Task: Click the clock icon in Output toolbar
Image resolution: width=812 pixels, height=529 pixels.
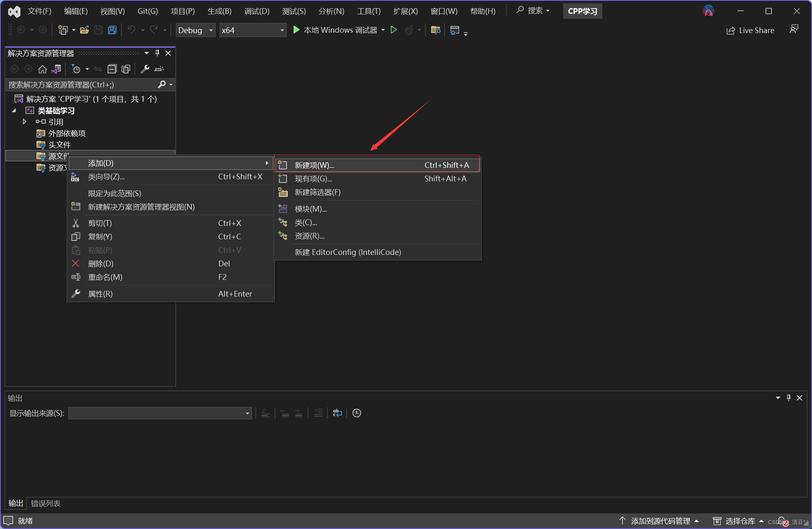Action: coord(357,413)
